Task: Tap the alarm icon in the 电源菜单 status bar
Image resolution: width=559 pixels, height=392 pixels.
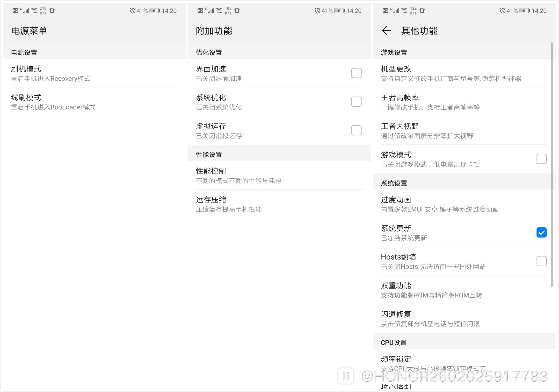Action: click(x=132, y=11)
